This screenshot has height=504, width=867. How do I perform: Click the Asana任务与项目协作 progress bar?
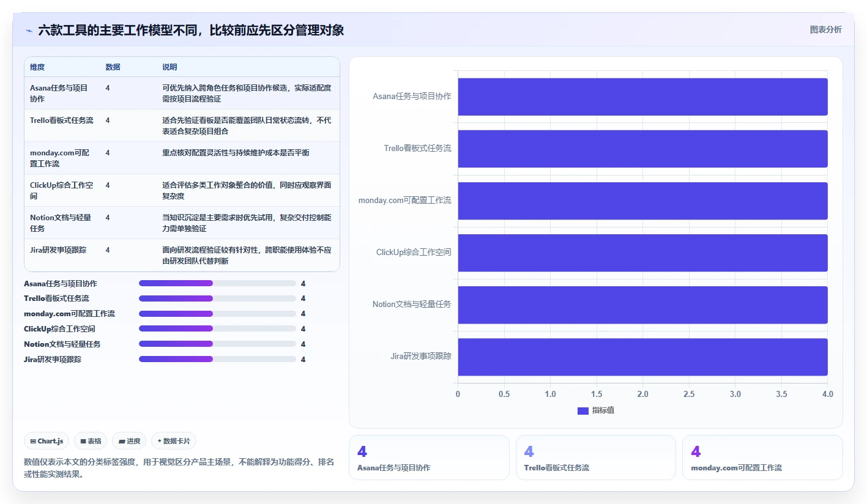pyautogui.click(x=217, y=283)
